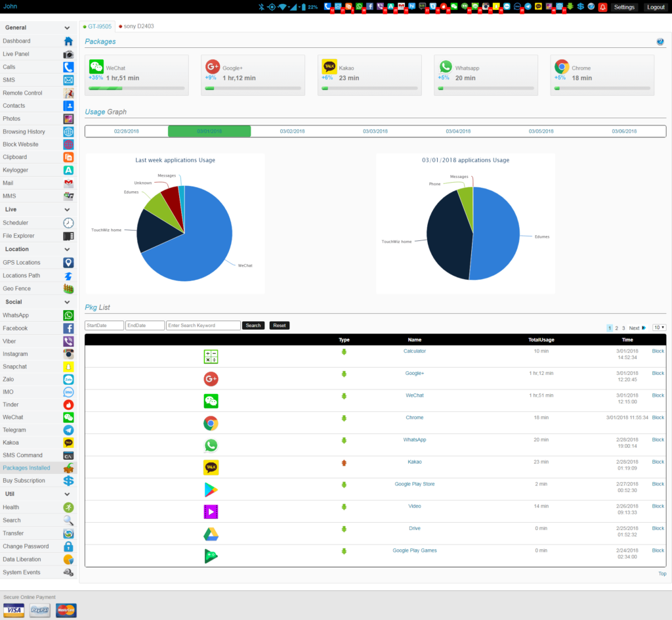Screen dimensions: 672x620
Task: Click the Search button in Pkg List
Action: tap(253, 326)
